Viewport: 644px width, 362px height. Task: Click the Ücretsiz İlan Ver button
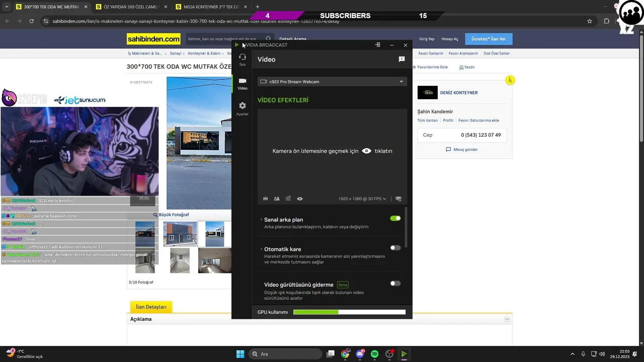pos(489,39)
